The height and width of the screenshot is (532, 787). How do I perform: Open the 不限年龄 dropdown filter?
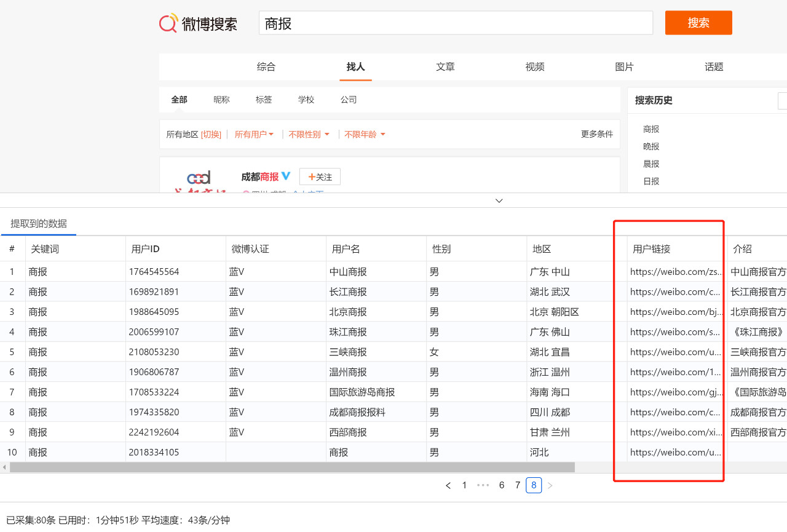tap(365, 134)
